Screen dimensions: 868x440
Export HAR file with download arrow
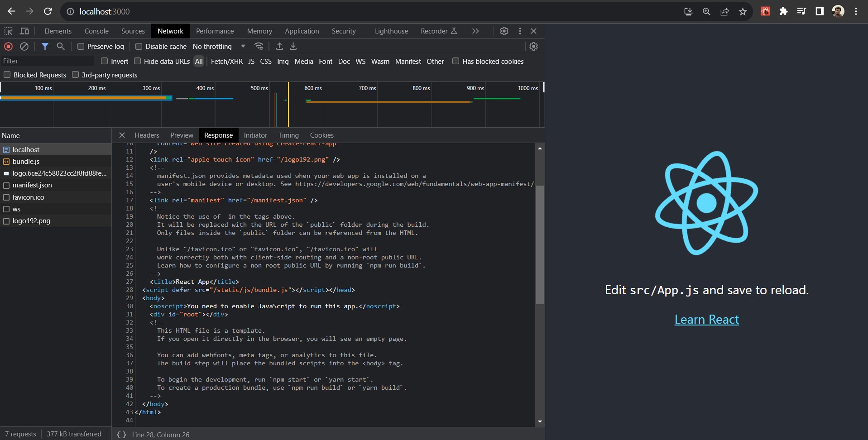coord(293,46)
